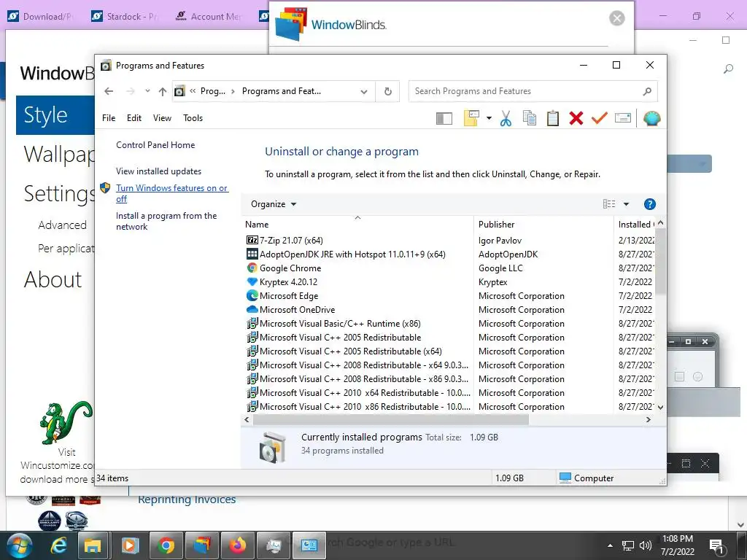Click the Programs address breadcrumb segment

tap(212, 91)
